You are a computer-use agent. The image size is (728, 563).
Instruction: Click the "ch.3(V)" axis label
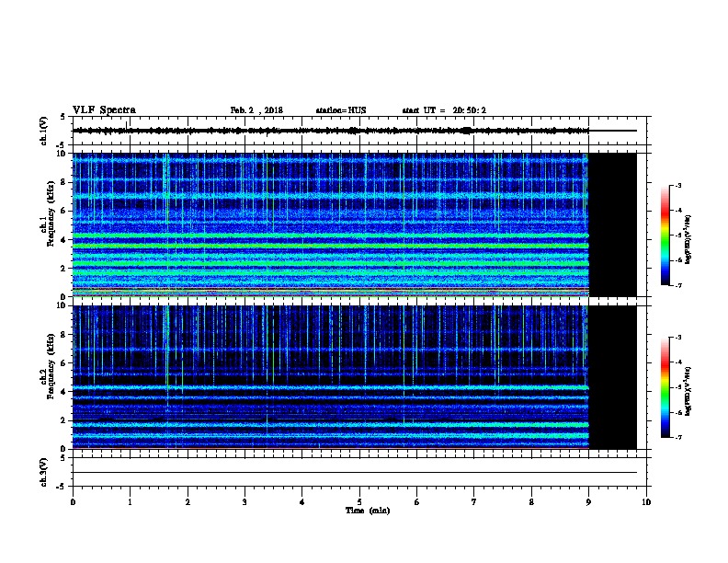pyautogui.click(x=43, y=472)
